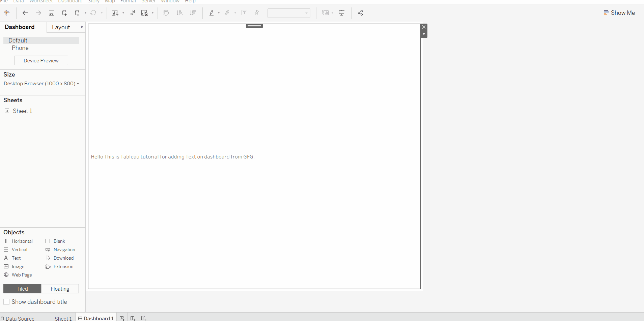Open the Show Me panel
Viewport: 644px width, 321px height.
point(619,13)
